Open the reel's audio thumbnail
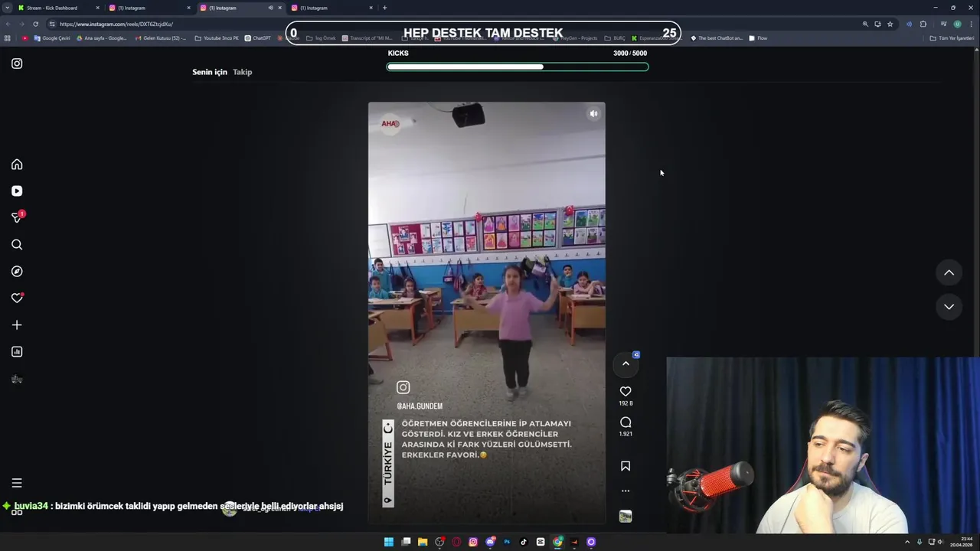Screen dimensions: 980x551 (626, 517)
